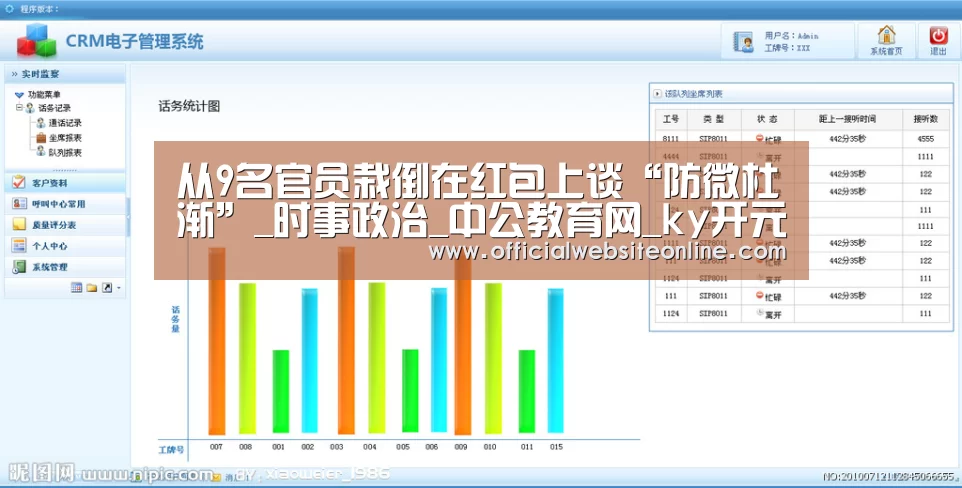The image size is (962, 488).
Task: Click the blue arrow beside 功能菜单
Action: point(19,95)
